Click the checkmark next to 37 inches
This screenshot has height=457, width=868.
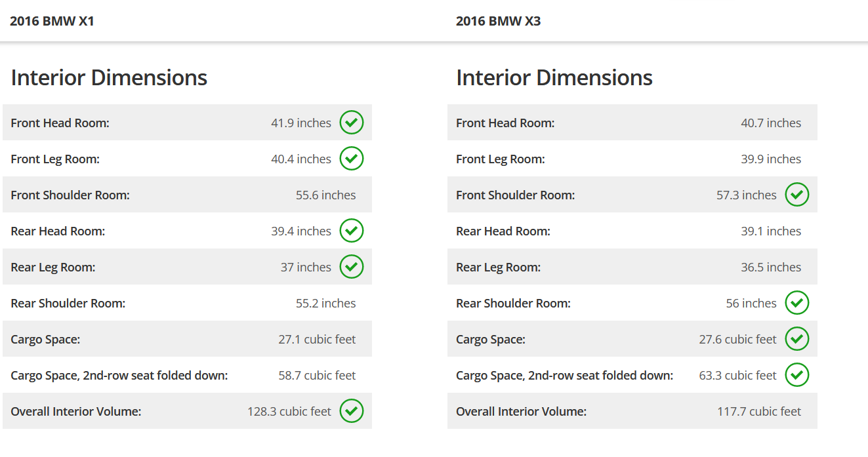pyautogui.click(x=352, y=267)
